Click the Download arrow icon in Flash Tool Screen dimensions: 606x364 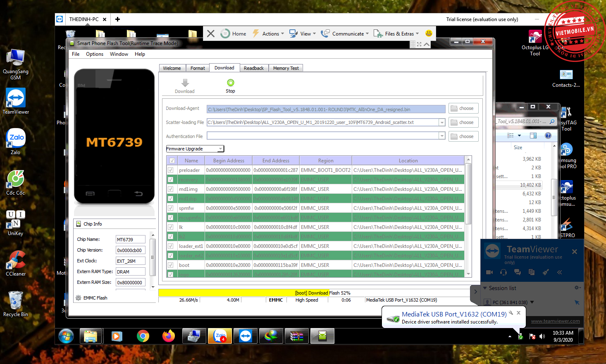click(x=185, y=83)
